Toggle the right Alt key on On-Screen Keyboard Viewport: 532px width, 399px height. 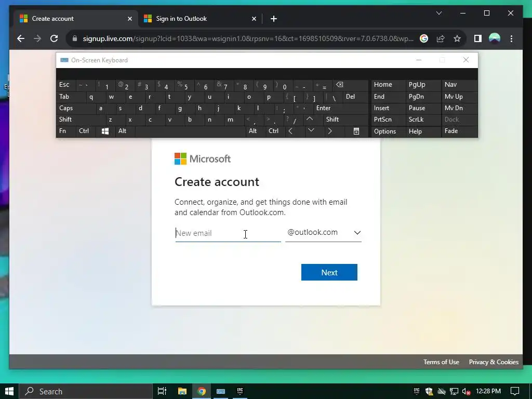coord(256,131)
